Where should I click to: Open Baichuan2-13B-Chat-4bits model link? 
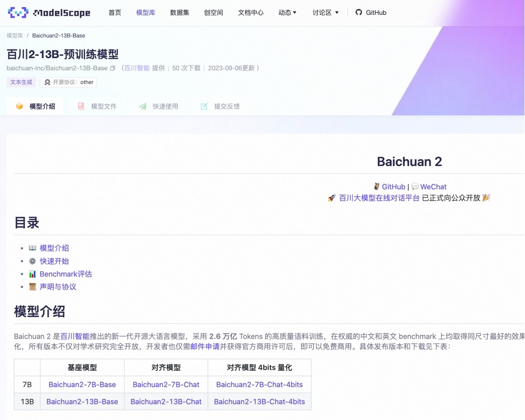pyautogui.click(x=260, y=402)
